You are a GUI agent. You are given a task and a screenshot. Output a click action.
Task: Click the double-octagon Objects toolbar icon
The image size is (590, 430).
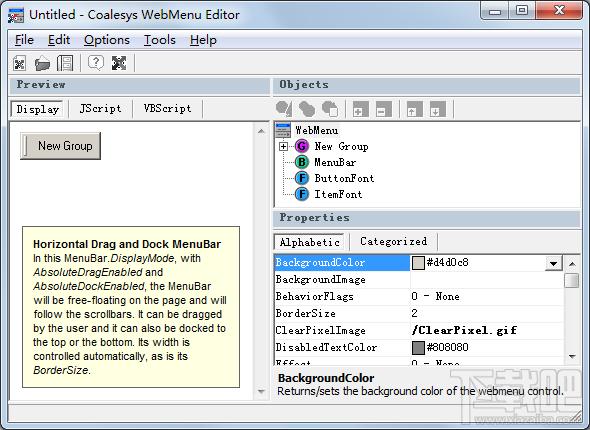[307, 109]
